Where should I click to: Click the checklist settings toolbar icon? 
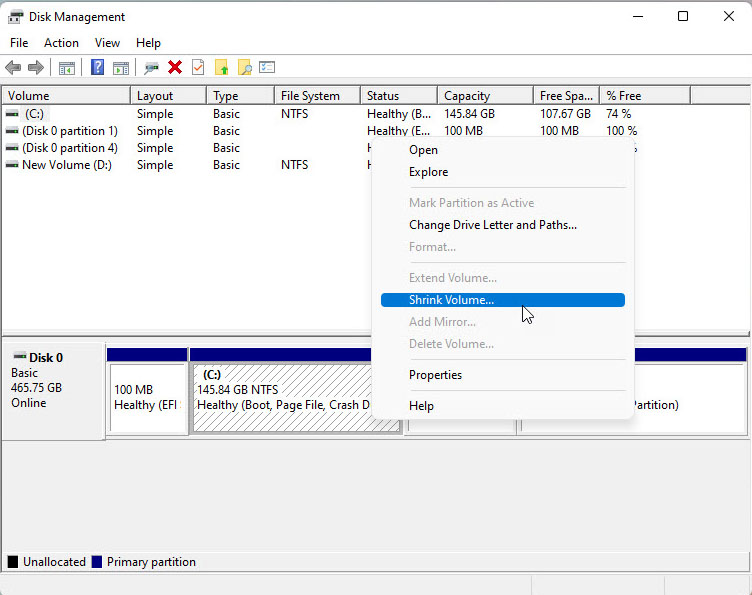pos(267,67)
